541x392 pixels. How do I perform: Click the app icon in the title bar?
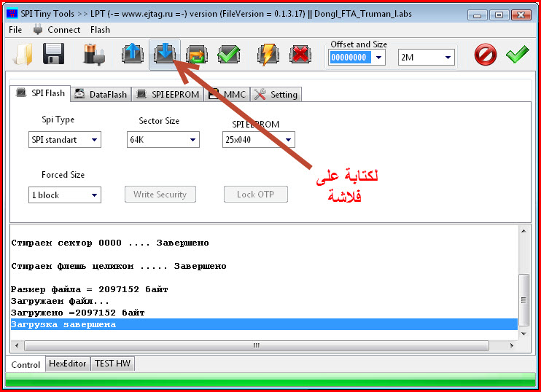tap(12, 14)
